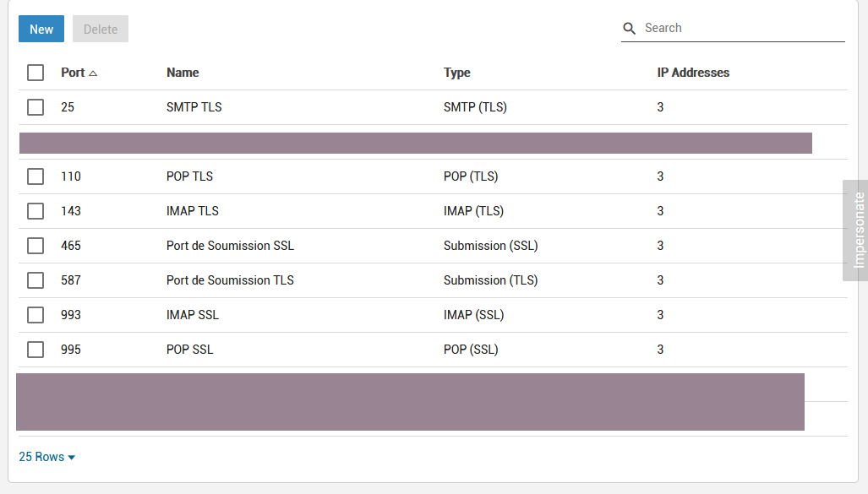
Task: Sort by IP Addresses column header
Action: [x=693, y=73]
